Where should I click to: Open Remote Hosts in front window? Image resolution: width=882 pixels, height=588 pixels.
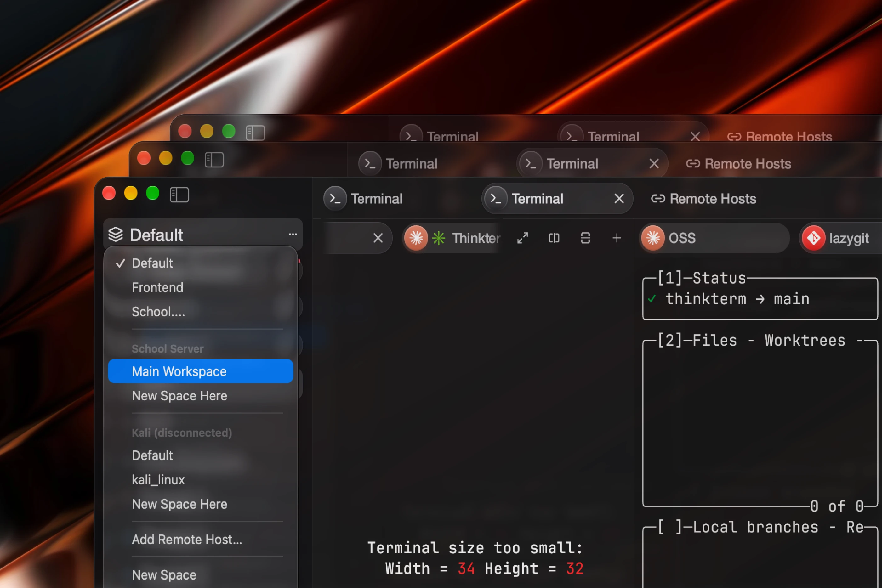pyautogui.click(x=703, y=198)
